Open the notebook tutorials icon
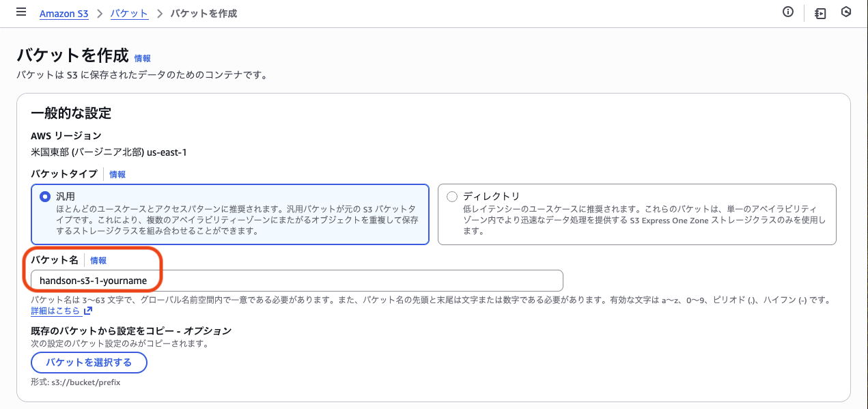The height and width of the screenshot is (409, 868). coord(821,13)
